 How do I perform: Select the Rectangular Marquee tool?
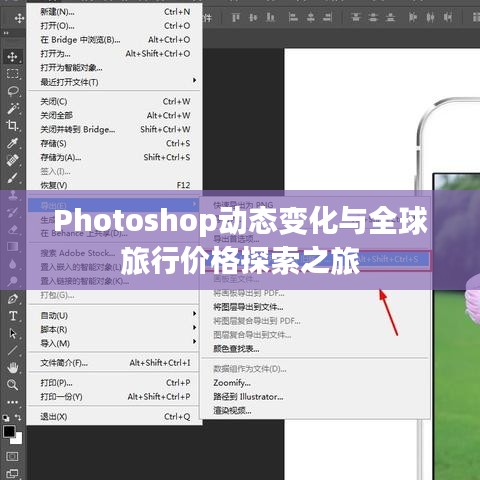pos(13,74)
